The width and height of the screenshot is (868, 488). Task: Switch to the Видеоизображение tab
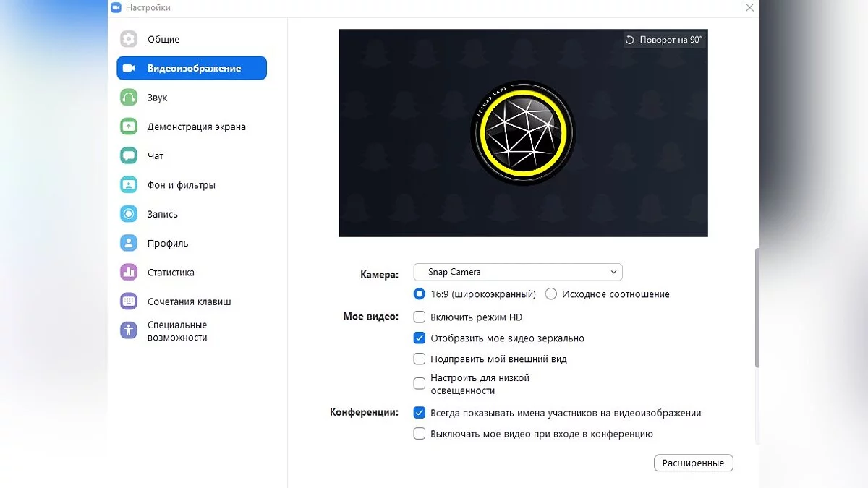192,68
